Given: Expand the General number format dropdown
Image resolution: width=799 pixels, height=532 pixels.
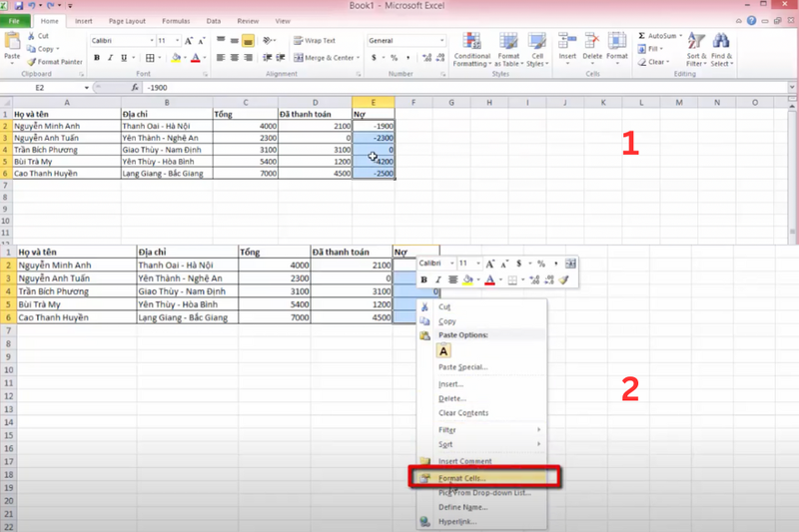Looking at the screenshot, I should pyautogui.click(x=441, y=41).
